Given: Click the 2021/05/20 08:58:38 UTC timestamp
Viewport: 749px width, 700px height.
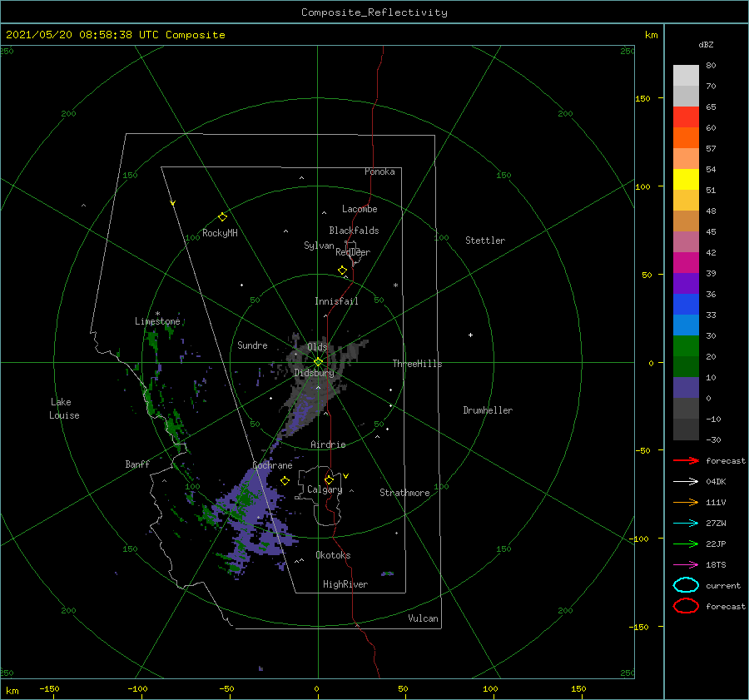Looking at the screenshot, I should coord(82,35).
